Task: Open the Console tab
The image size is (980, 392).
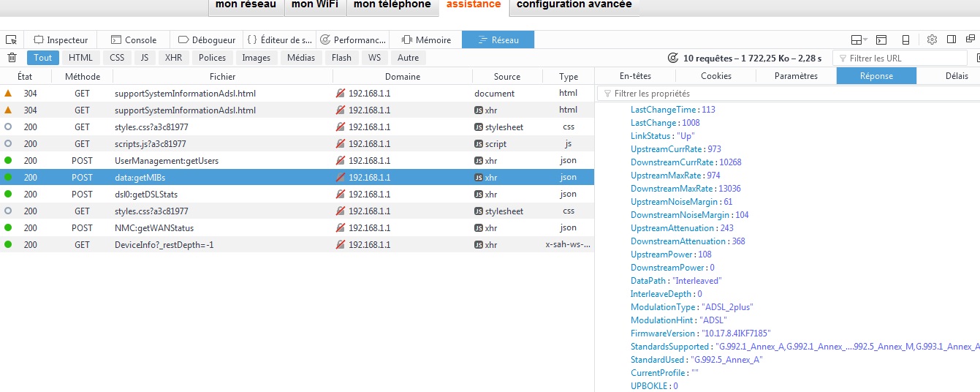Action: pyautogui.click(x=134, y=40)
